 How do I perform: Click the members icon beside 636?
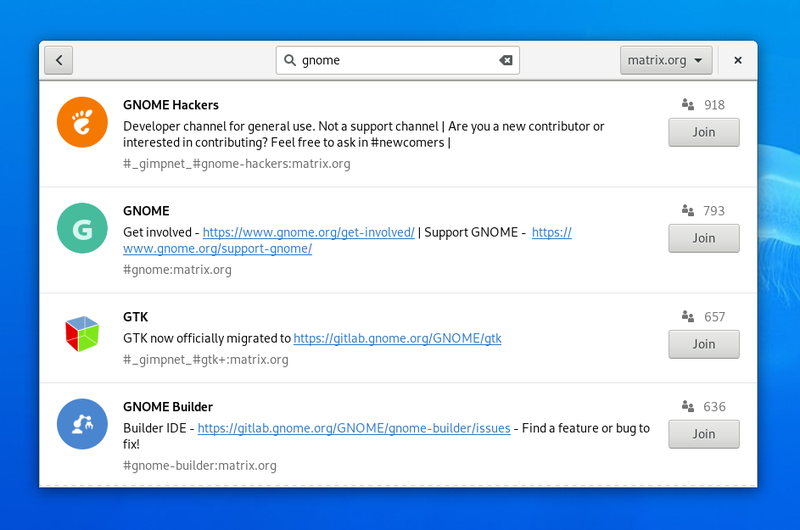688,406
